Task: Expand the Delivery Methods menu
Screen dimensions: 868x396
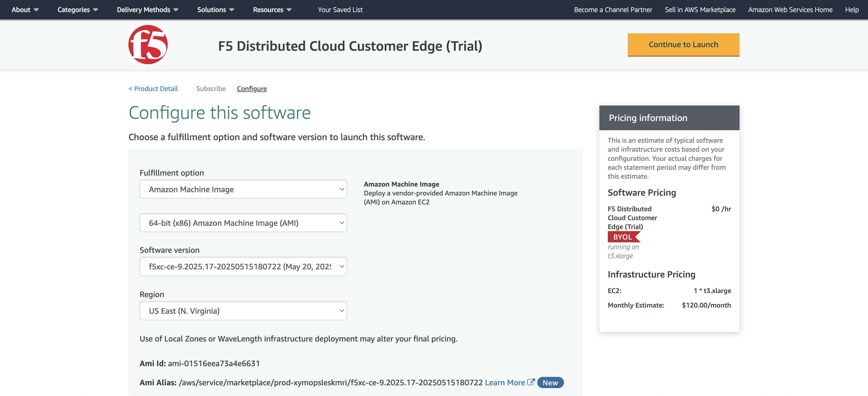Action: point(148,10)
